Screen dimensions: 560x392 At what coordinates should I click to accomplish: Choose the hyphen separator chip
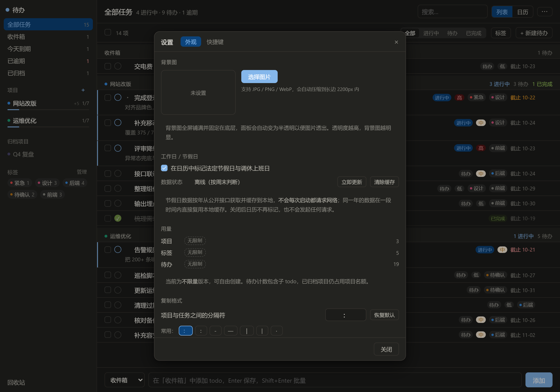click(215, 331)
